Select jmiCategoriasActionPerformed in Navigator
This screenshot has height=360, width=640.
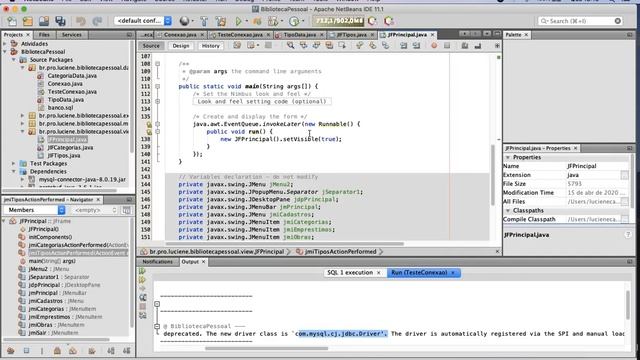[78, 245]
